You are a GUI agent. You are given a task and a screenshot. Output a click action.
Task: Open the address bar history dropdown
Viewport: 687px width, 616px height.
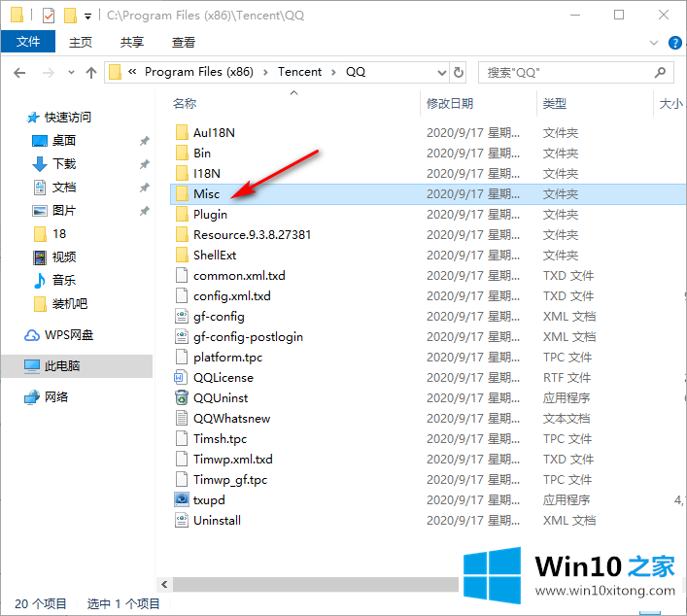pyautogui.click(x=441, y=72)
